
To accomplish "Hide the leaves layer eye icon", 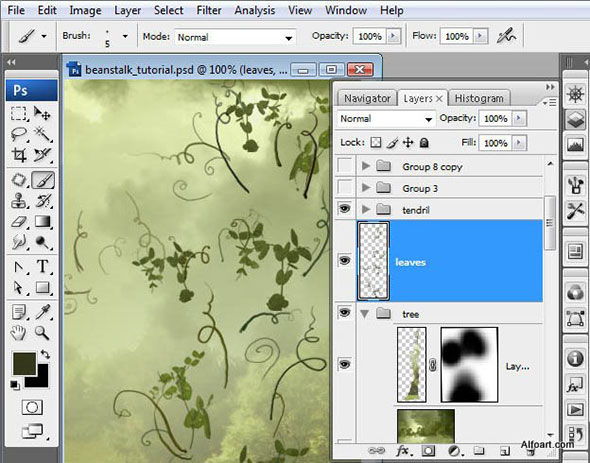I will 344,260.
